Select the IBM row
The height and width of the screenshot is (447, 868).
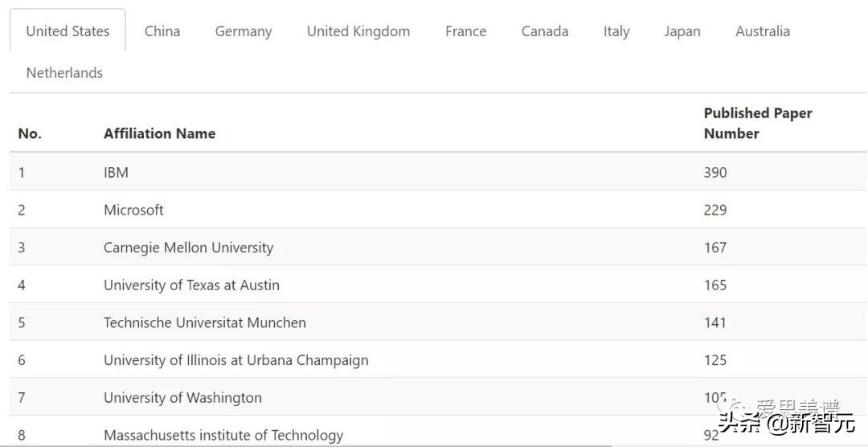click(x=117, y=172)
